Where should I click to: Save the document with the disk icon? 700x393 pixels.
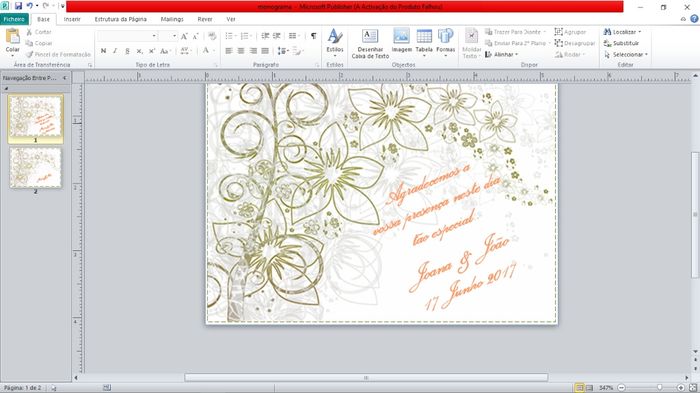18,6
